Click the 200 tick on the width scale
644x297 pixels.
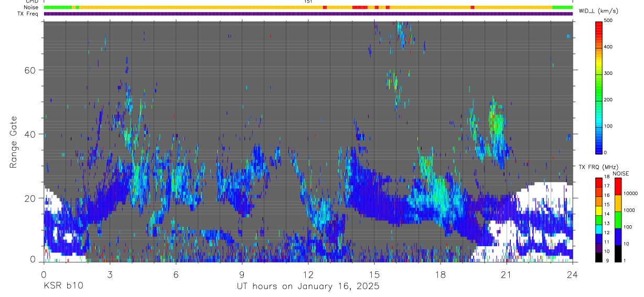608,100
